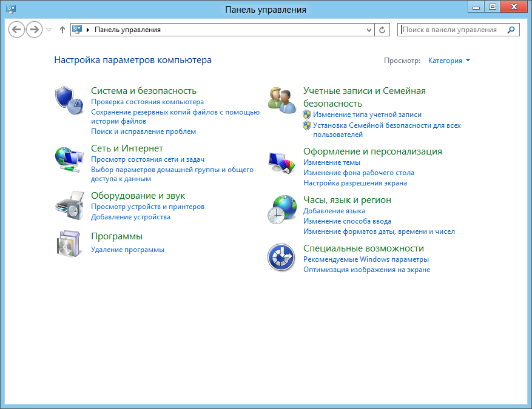Click the Ease of Access blue icon

coord(282,258)
